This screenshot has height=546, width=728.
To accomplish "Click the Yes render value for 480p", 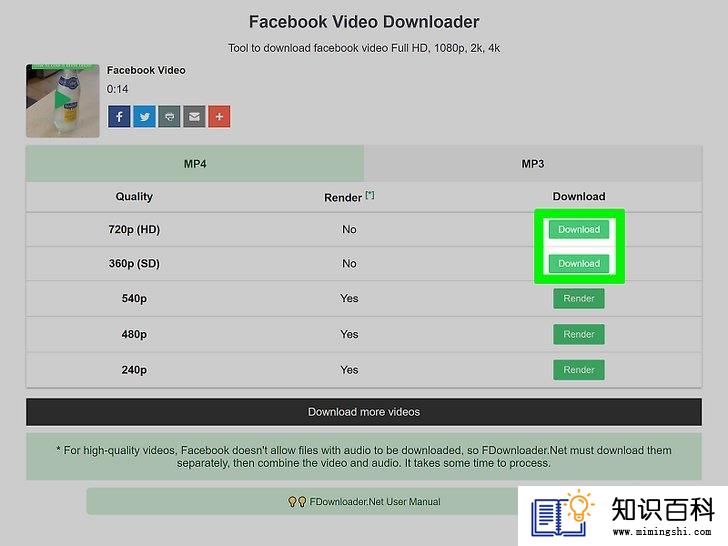I will point(349,334).
